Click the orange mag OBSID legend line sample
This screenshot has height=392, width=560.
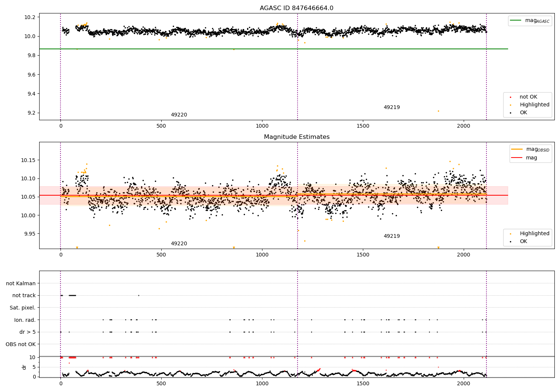coord(517,149)
